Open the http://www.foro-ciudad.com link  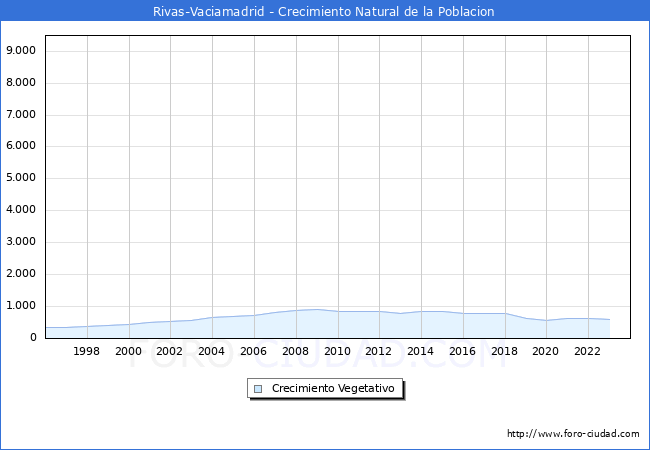coord(573,433)
